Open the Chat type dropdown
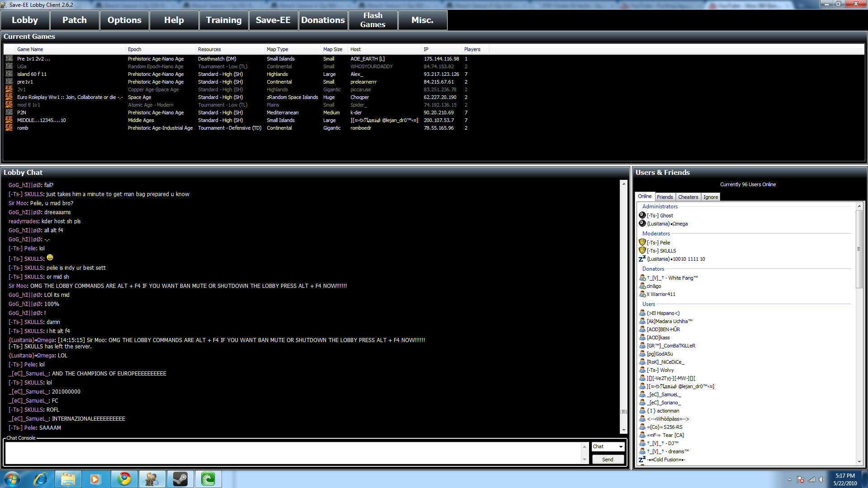The image size is (868, 488). [x=620, y=446]
